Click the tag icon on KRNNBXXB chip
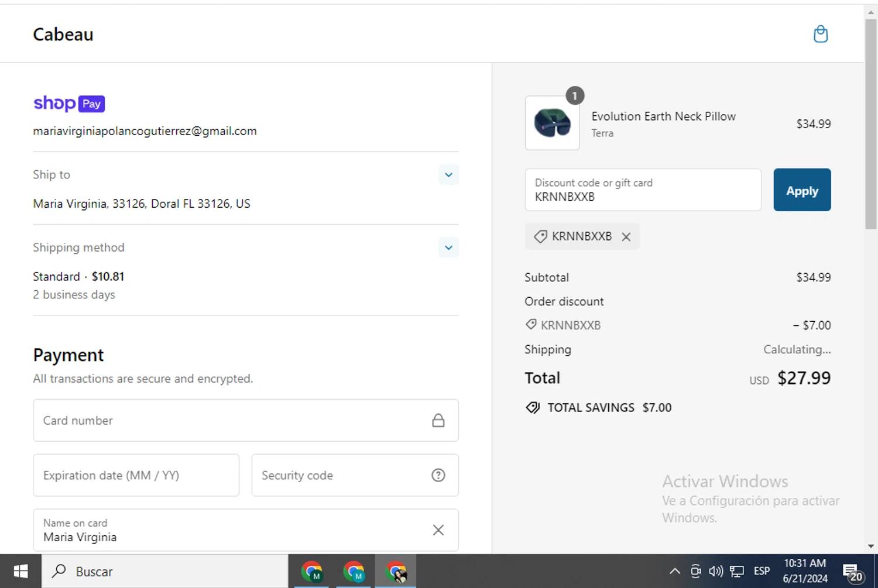This screenshot has height=588, width=878. pyautogui.click(x=540, y=236)
